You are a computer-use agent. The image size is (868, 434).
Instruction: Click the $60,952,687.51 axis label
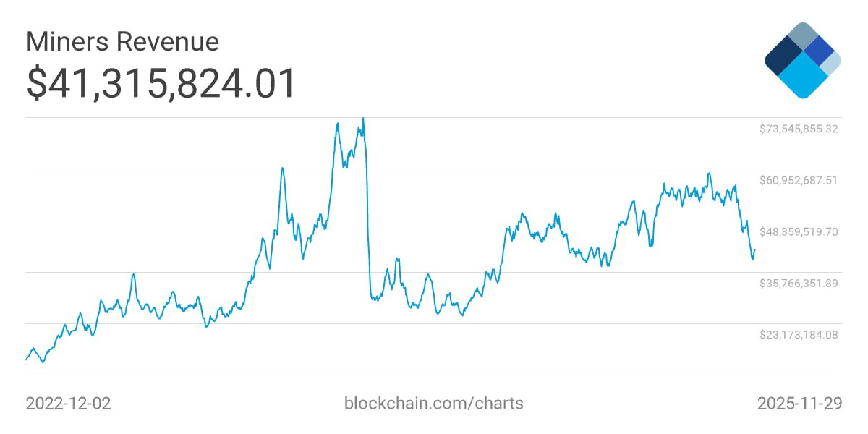coord(798,180)
